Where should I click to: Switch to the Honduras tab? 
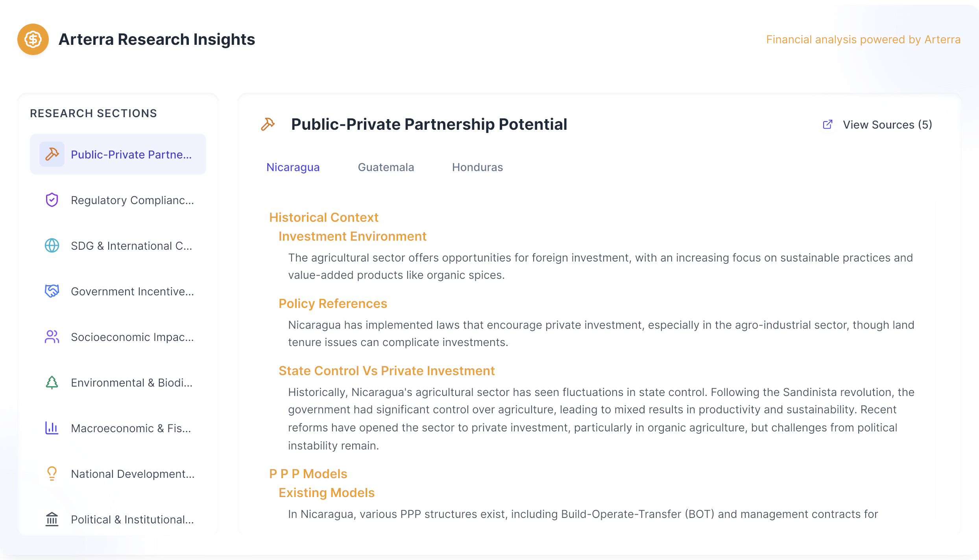[x=477, y=167]
